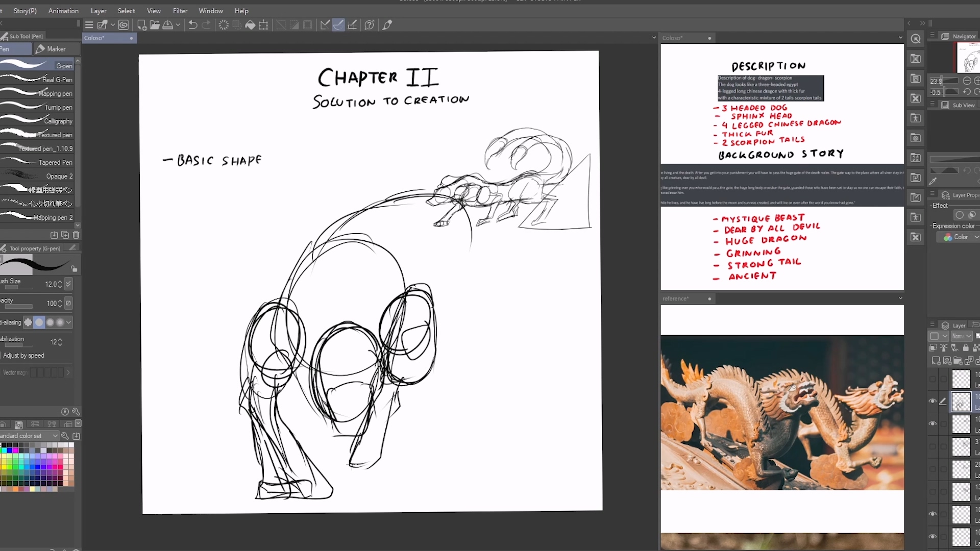
Task: Delete the selected sub tool
Action: pos(76,235)
